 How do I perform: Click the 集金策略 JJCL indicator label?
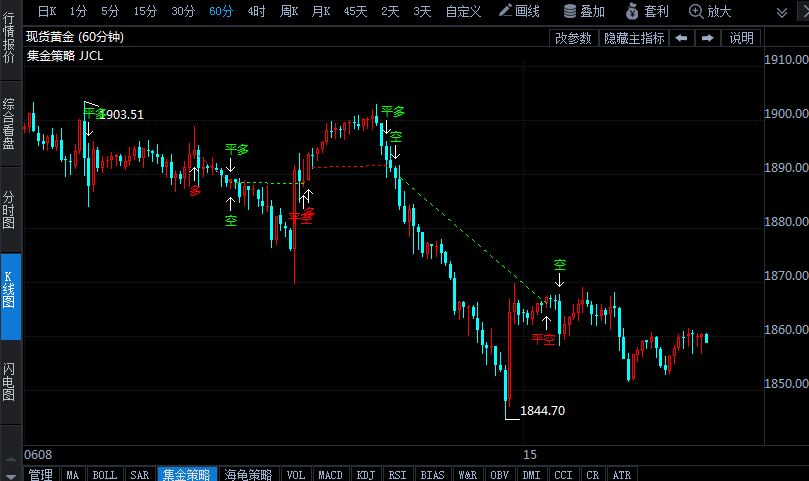coord(65,56)
